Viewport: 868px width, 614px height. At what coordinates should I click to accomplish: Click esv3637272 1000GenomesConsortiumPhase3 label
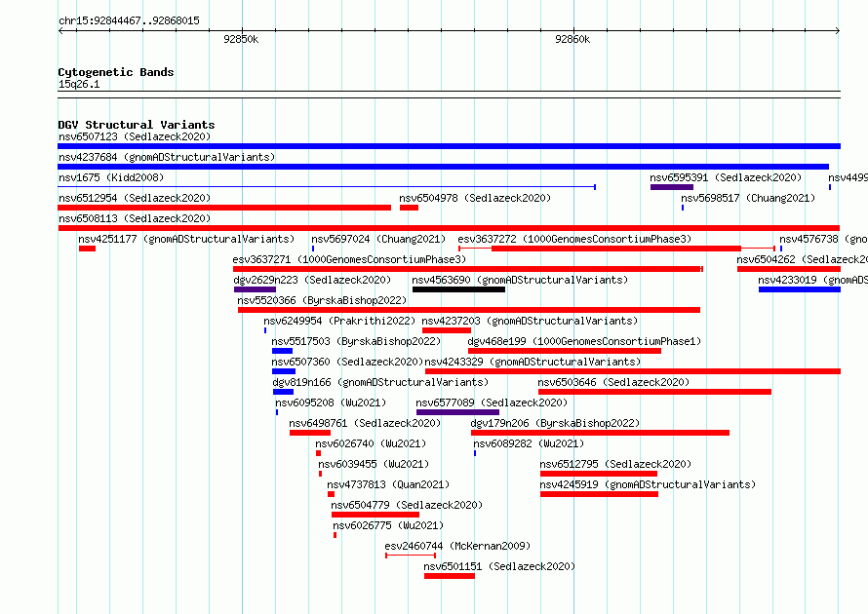[574, 239]
